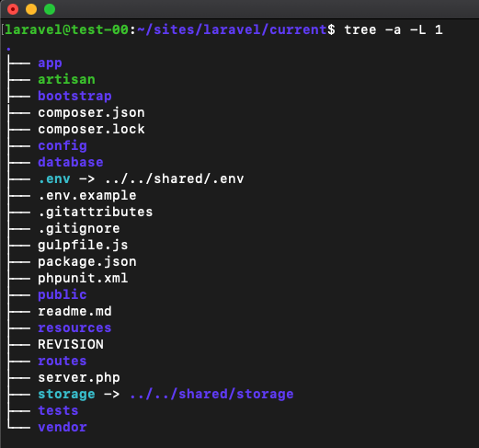
Task: Click the bootstrap directory name
Action: click(x=74, y=97)
